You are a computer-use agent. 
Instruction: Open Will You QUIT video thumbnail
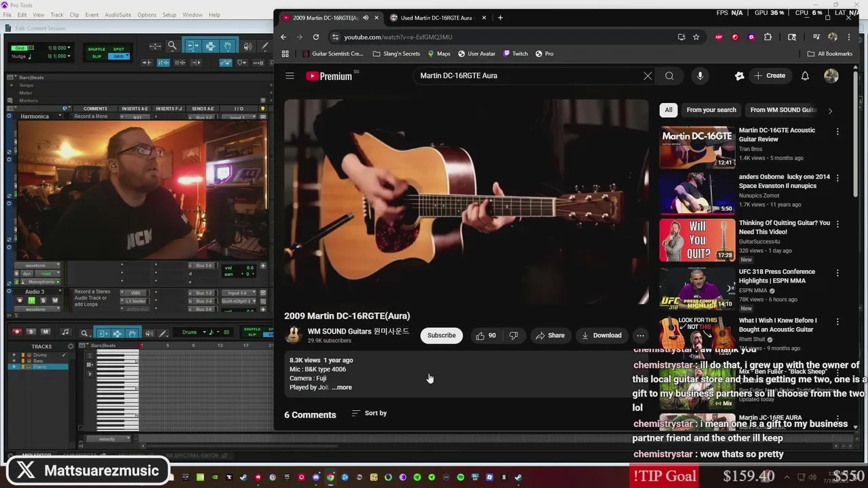(697, 240)
